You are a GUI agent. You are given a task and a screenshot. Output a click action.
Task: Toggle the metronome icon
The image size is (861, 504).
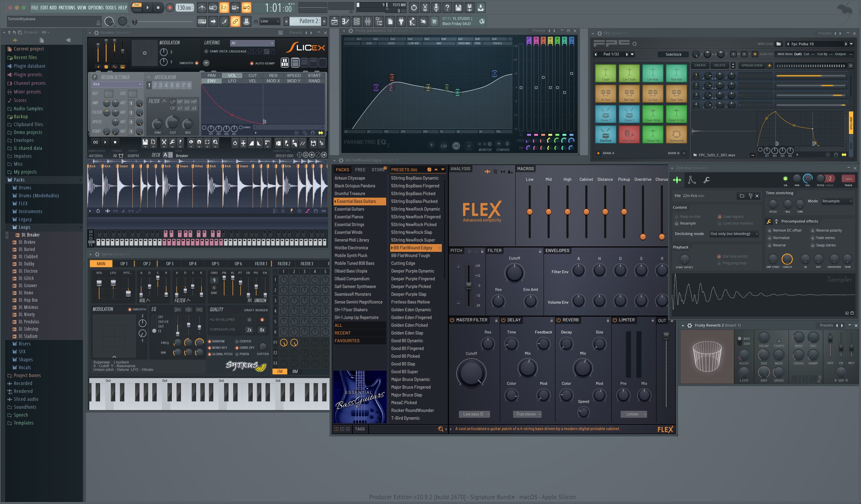(202, 7)
